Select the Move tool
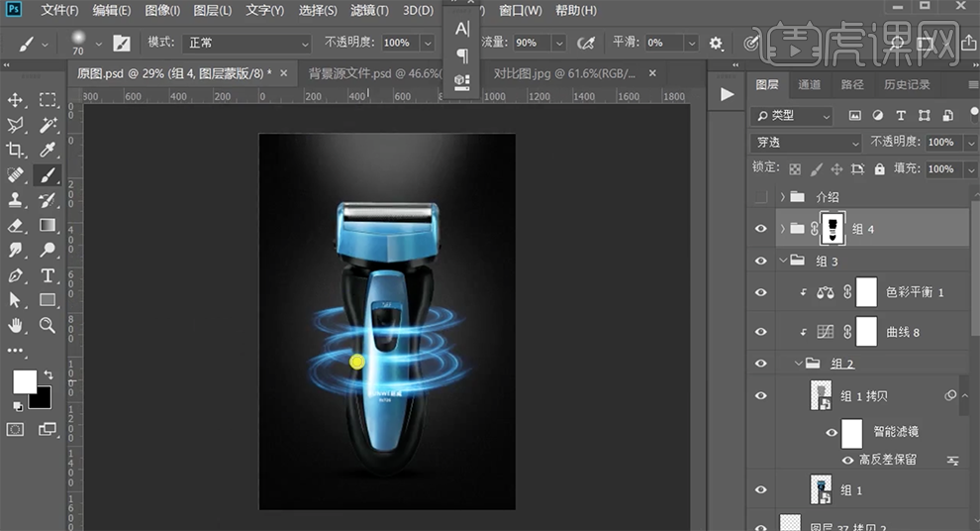The width and height of the screenshot is (980, 531). click(x=16, y=100)
